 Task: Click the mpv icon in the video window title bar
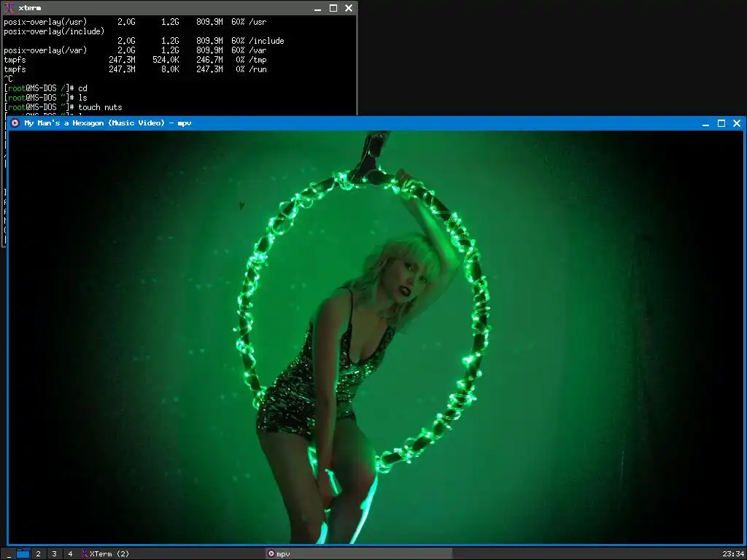tap(15, 122)
